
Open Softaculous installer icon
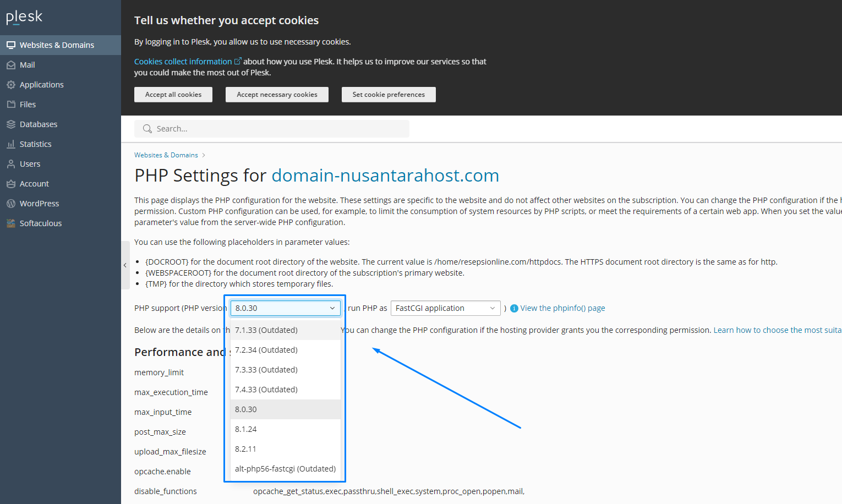point(10,223)
